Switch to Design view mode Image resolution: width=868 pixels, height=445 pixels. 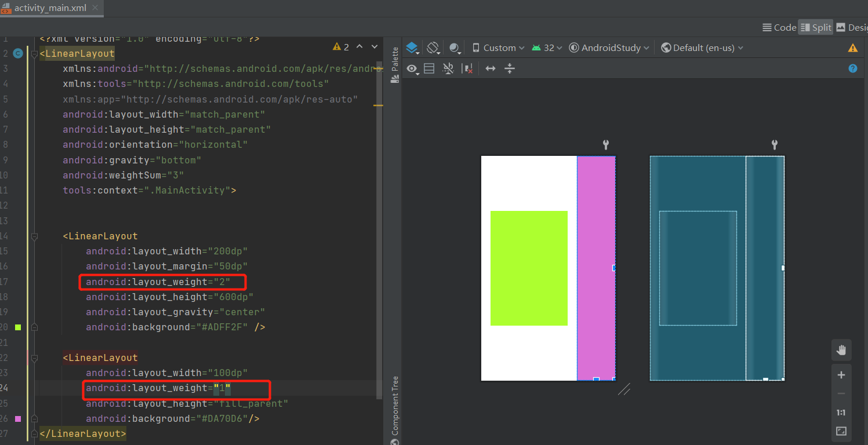coord(852,27)
